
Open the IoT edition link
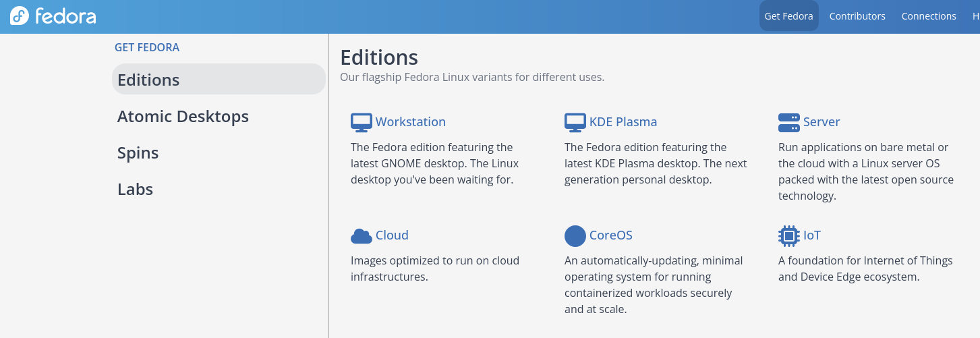click(812, 235)
